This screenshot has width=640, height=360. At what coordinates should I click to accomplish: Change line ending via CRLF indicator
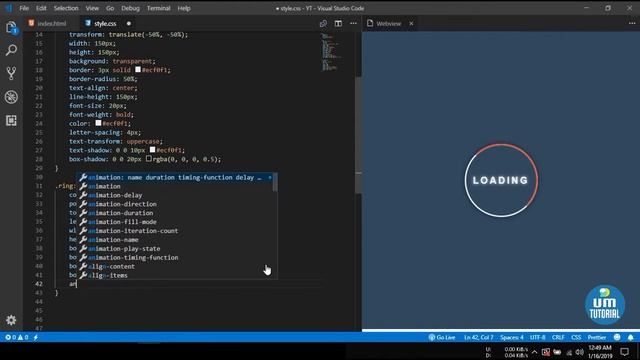pos(558,338)
